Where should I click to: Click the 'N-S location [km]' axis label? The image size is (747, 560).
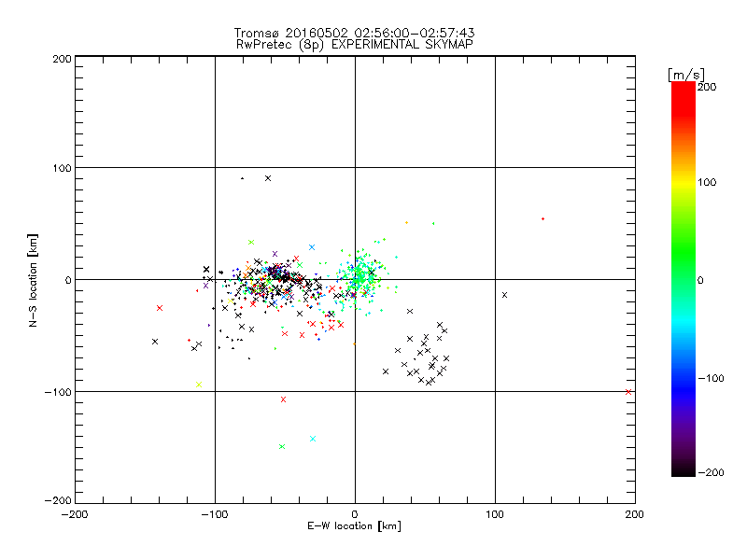tap(33, 281)
